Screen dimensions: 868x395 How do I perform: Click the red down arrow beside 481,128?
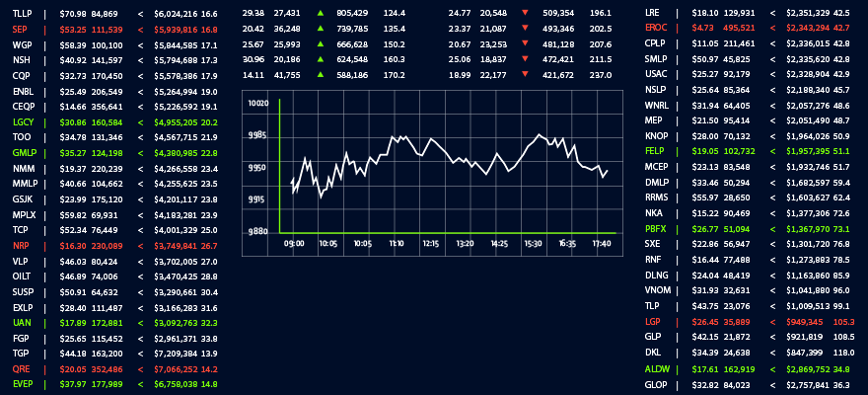(524, 44)
